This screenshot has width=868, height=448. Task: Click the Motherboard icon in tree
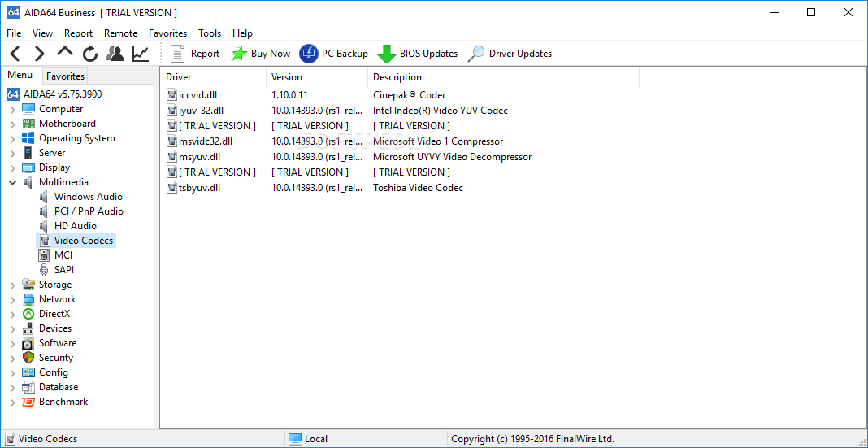tap(28, 124)
